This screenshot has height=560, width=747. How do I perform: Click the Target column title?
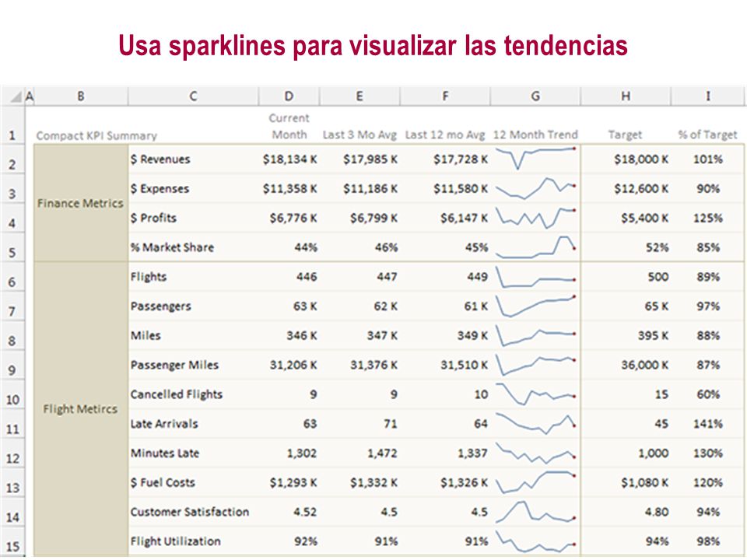point(625,135)
